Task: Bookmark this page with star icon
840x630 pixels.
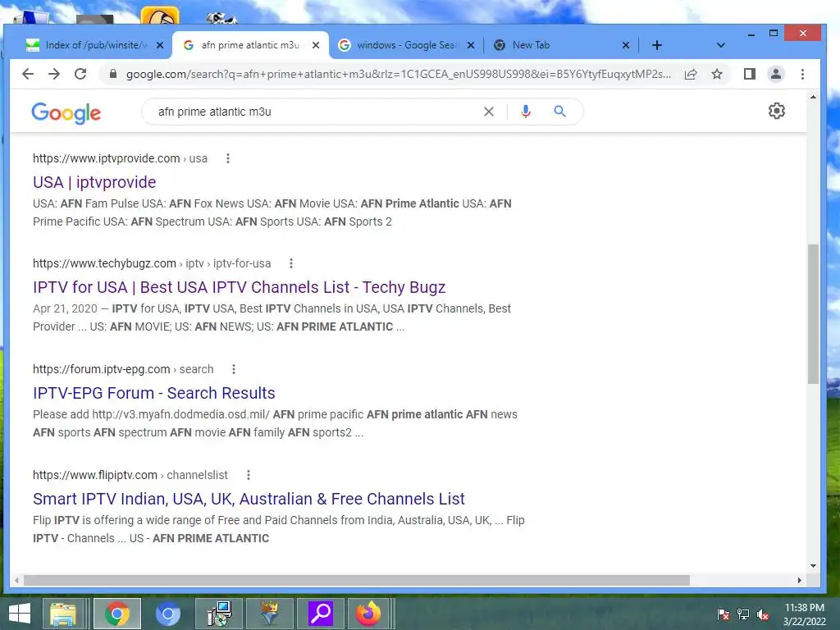Action: coord(717,74)
